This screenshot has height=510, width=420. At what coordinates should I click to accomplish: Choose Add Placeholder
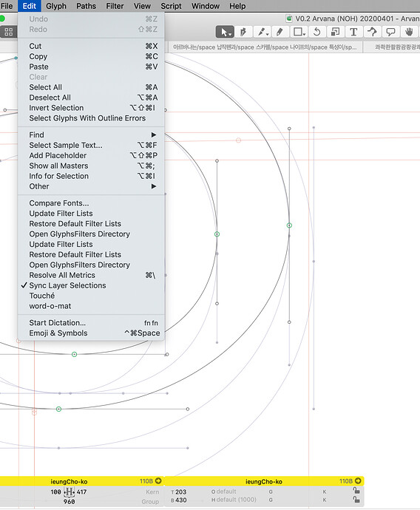pos(91,155)
